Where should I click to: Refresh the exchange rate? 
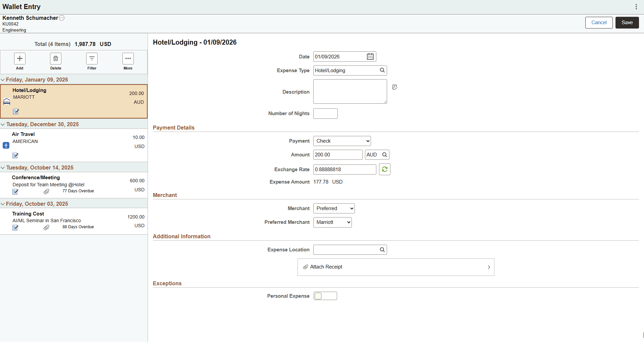385,169
